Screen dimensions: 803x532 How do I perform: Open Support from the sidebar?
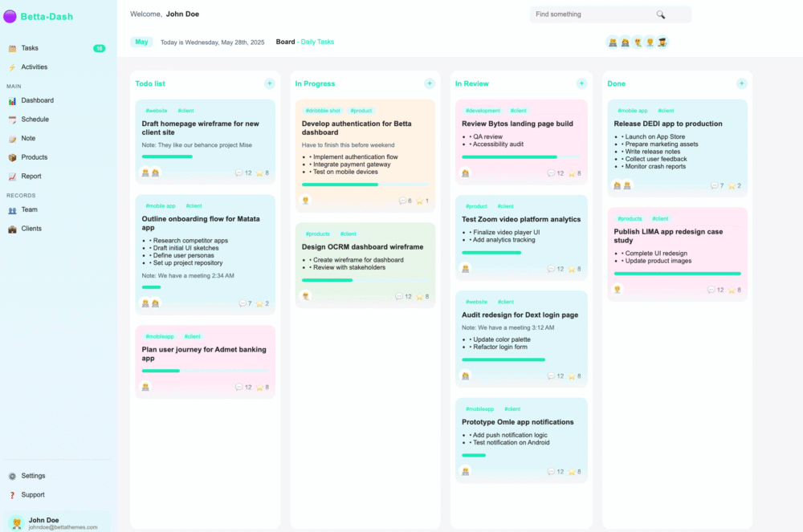[x=31, y=494]
